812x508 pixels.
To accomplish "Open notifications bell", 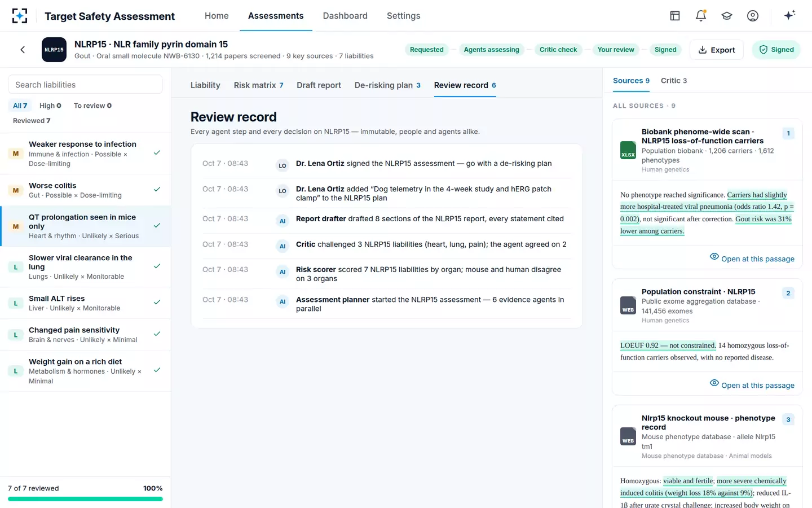I will (701, 16).
